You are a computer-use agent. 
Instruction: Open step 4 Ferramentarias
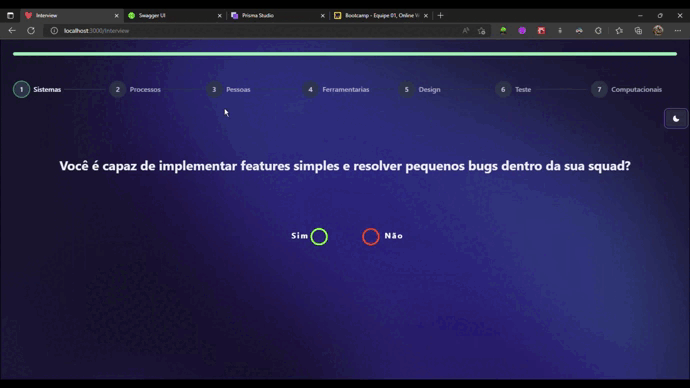point(336,89)
